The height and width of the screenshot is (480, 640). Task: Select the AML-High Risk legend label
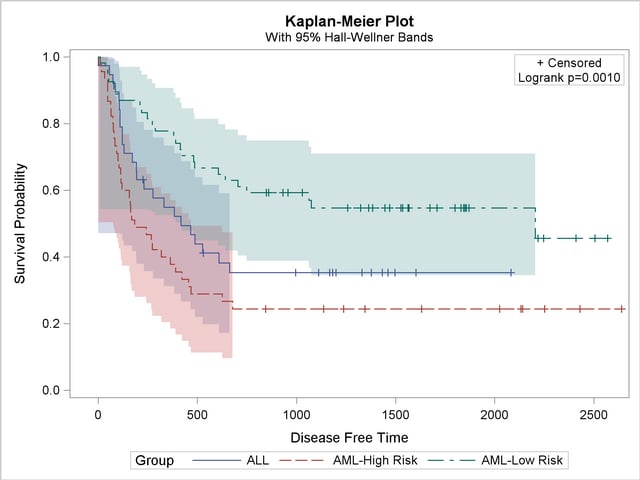375,461
